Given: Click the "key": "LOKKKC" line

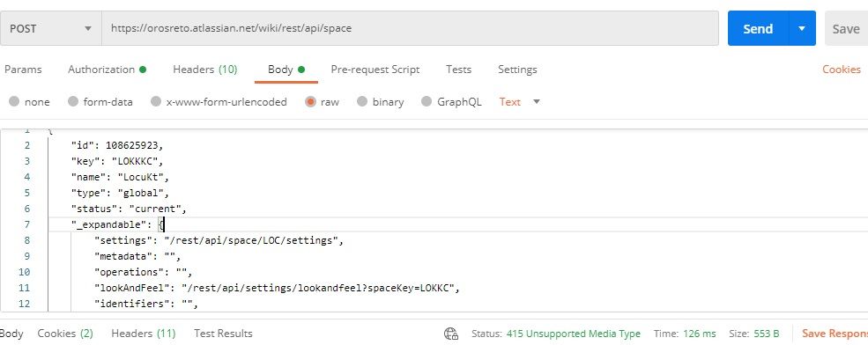Looking at the screenshot, I should (117, 161).
